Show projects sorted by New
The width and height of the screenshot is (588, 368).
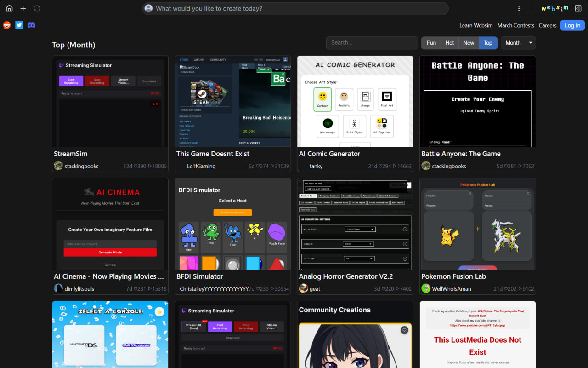469,43
